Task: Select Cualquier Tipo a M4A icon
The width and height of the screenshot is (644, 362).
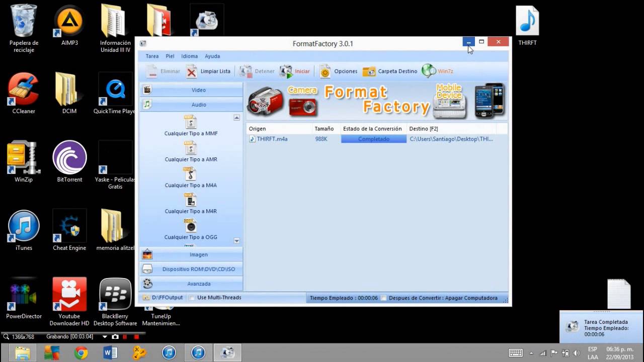Action: click(191, 173)
